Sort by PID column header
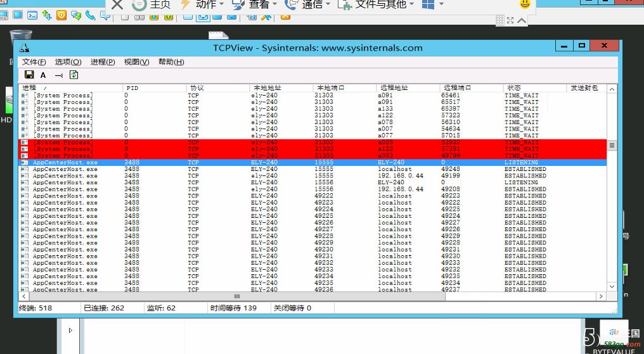Viewport: 644px width, 354px height. [155, 88]
